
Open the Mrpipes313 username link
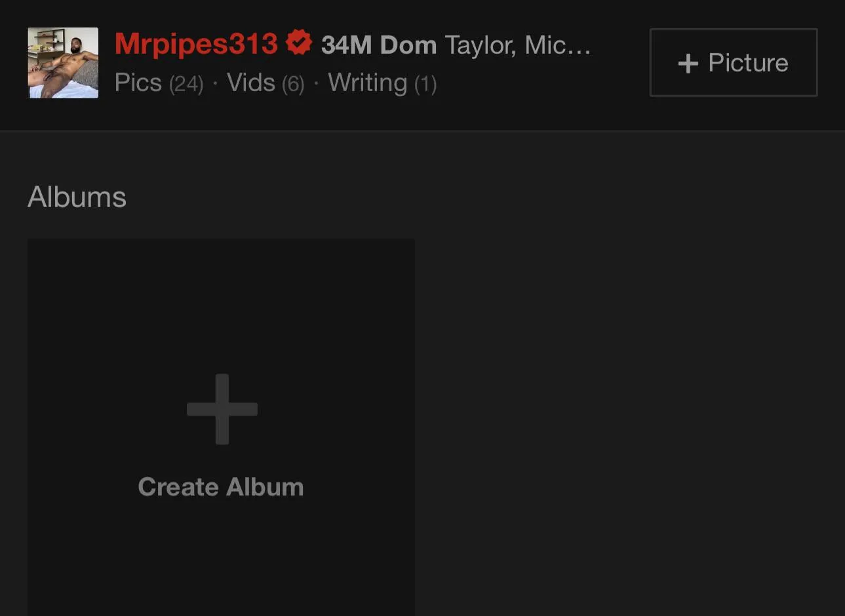tap(196, 44)
